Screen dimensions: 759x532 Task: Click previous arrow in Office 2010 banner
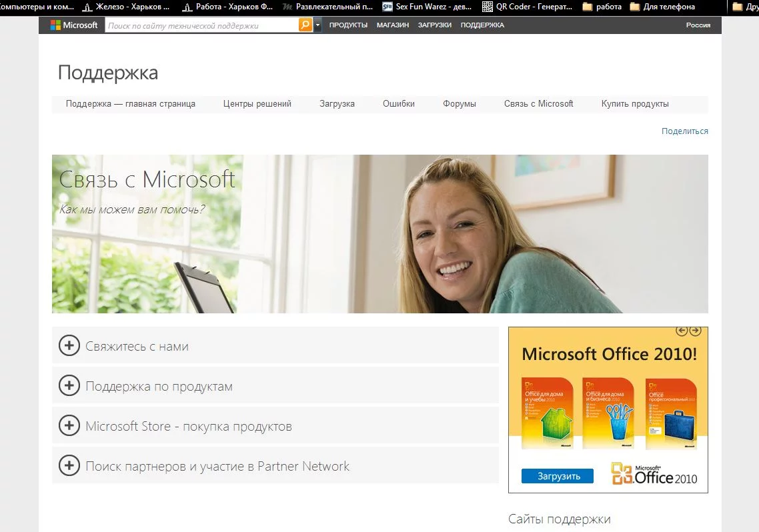[x=682, y=331]
